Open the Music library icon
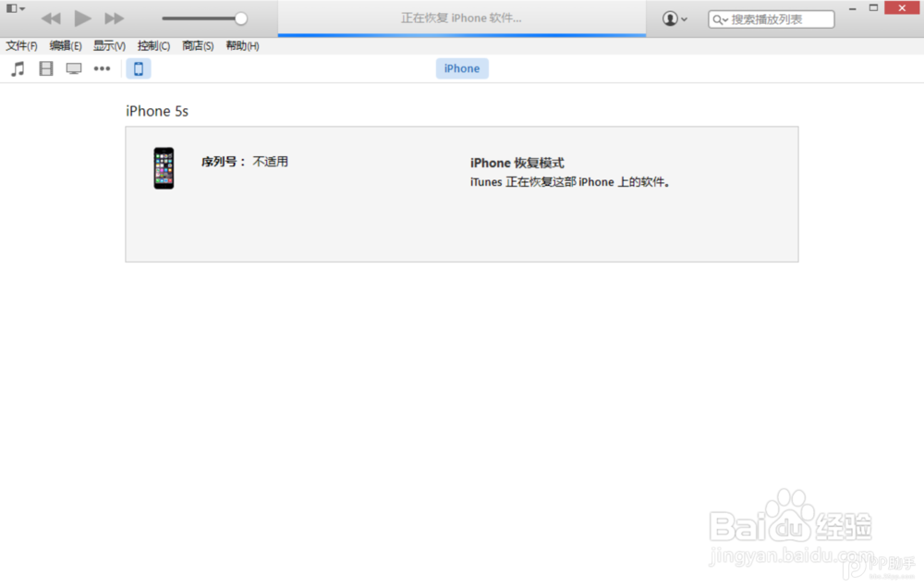Image resolution: width=924 pixels, height=587 pixels. pyautogui.click(x=18, y=69)
